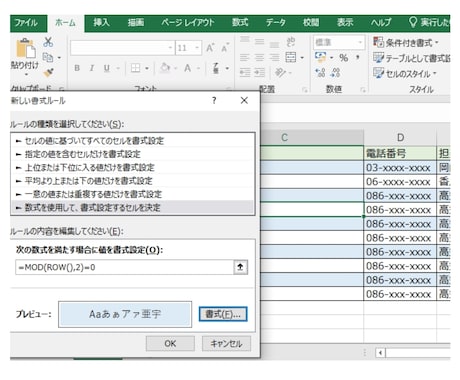
Task: Click the Orientation text angle icon
Action: pos(280,72)
